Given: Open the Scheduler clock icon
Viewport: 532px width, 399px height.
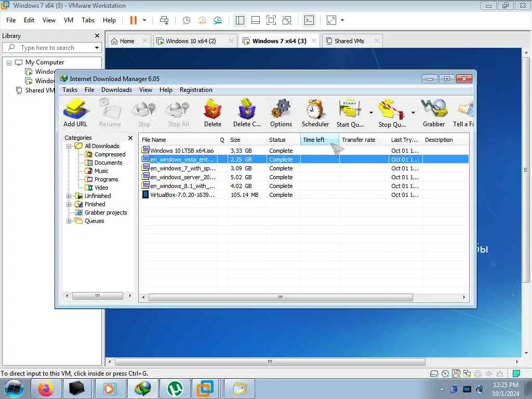Looking at the screenshot, I should [315, 113].
